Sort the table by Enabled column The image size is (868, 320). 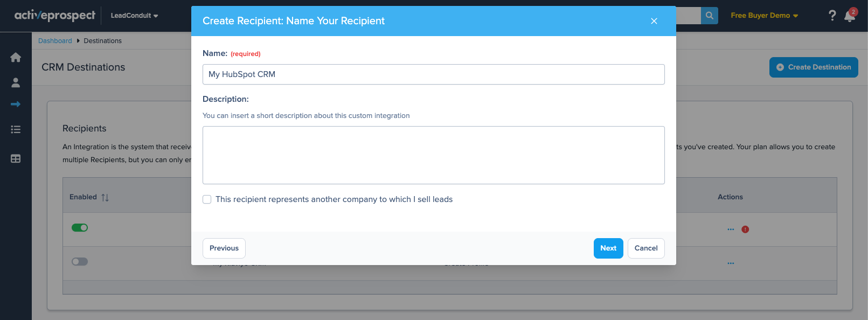(105, 198)
